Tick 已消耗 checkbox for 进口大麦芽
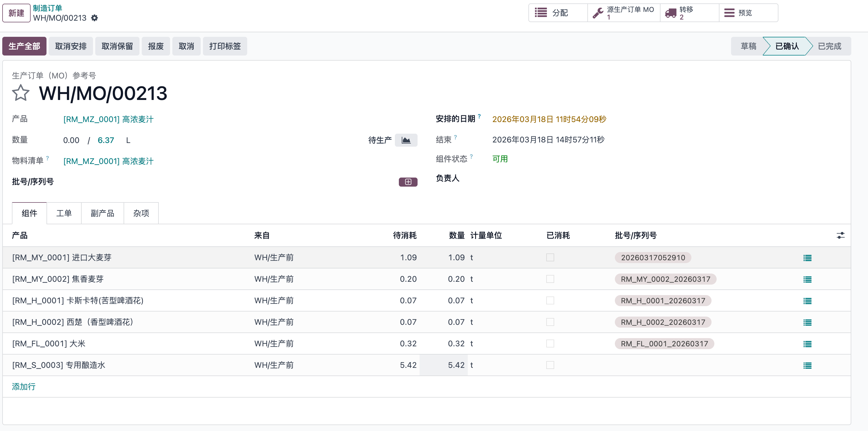This screenshot has width=868, height=431. 550,258
